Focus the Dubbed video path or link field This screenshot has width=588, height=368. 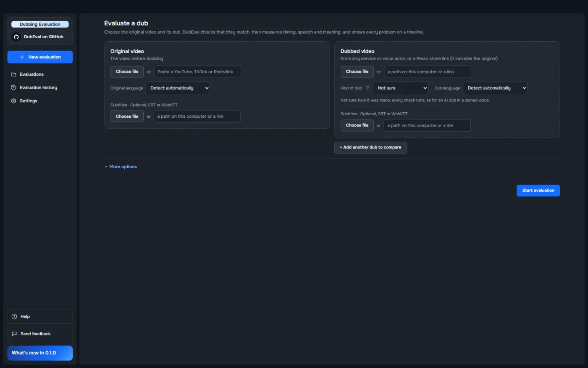tap(428, 72)
